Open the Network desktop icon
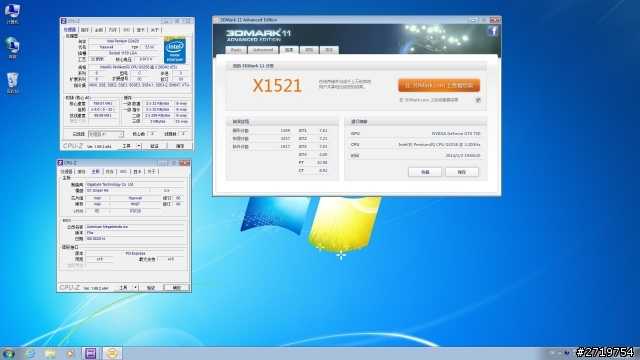Viewport: 640px width, 360px height. tap(12, 47)
